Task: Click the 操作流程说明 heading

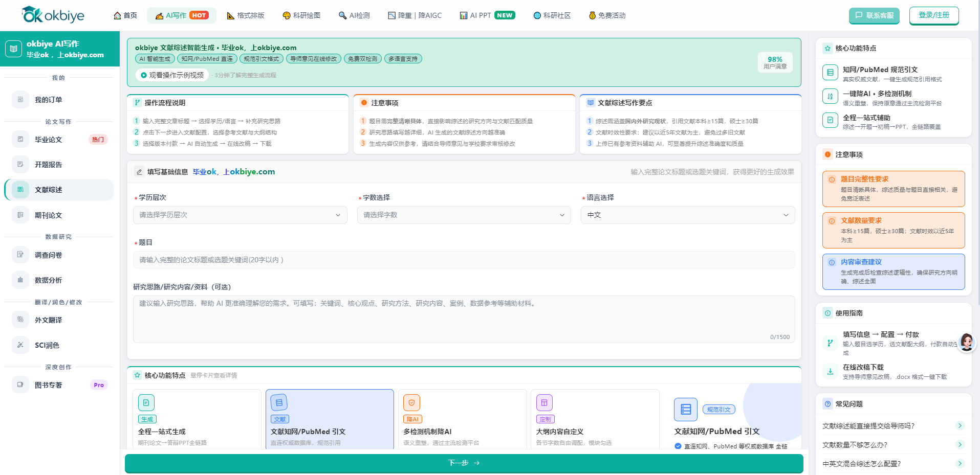Action: [165, 103]
